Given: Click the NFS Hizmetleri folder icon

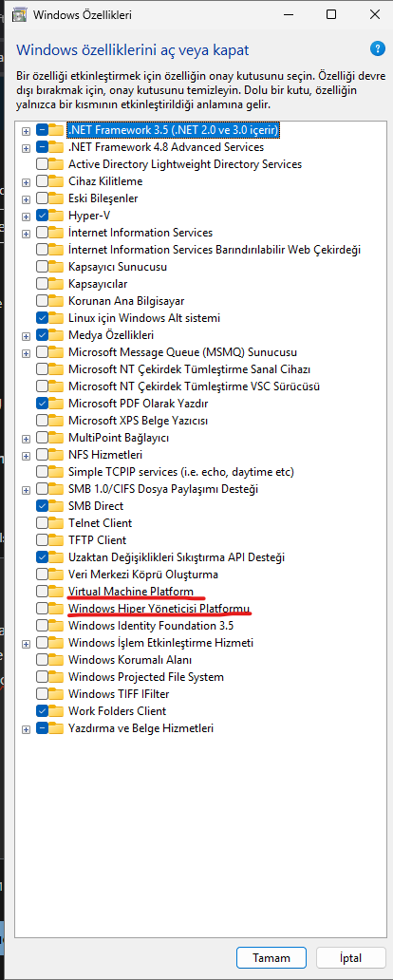Looking at the screenshot, I should tap(57, 454).
